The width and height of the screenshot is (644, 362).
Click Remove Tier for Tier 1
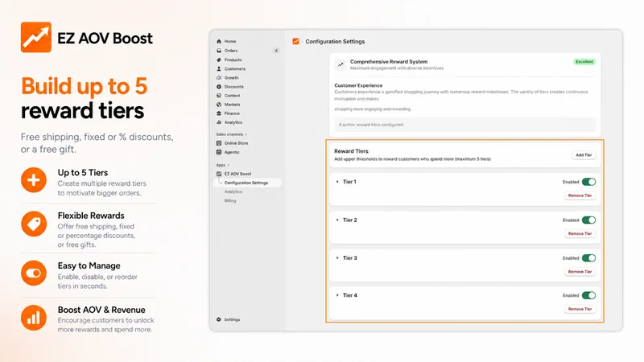(x=580, y=195)
